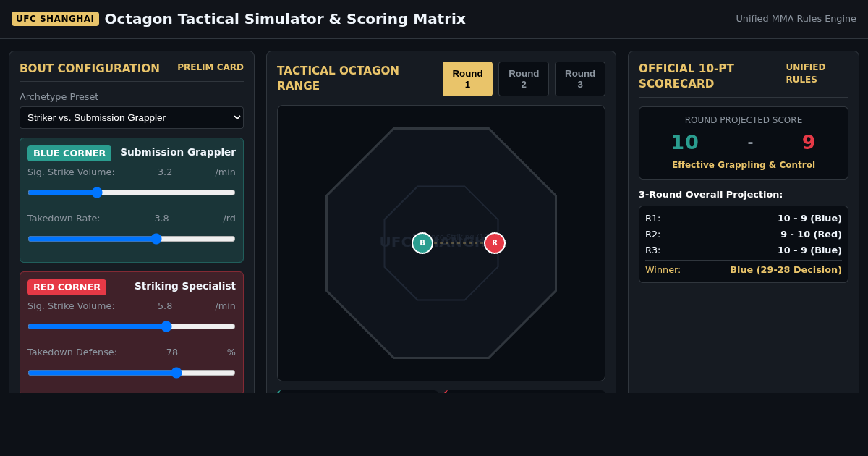Click the Takedown Rate value 3.8
The height and width of the screenshot is (456, 868).
coord(161,219)
